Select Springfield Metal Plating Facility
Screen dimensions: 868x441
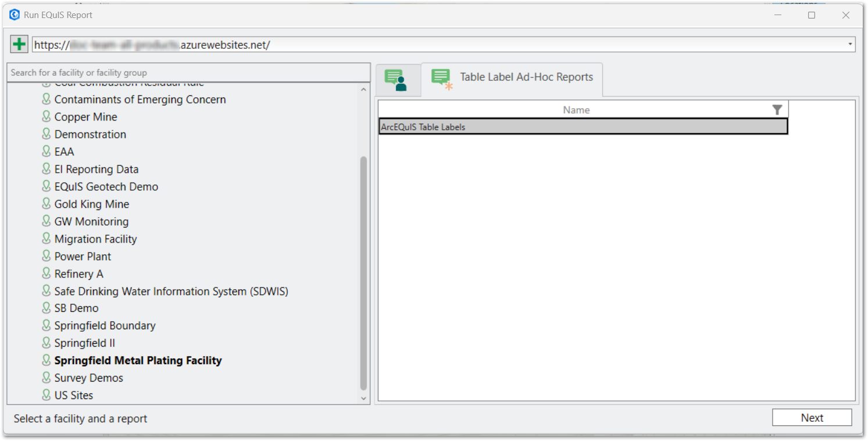(138, 361)
